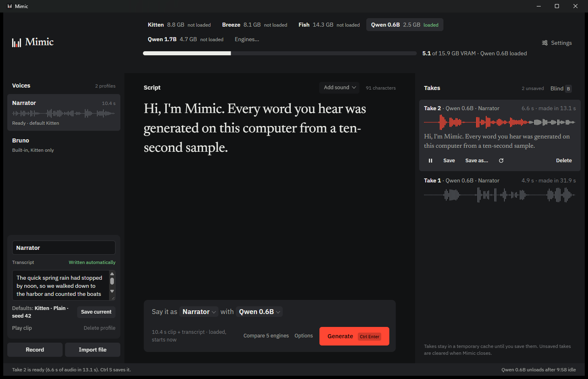Screen dimensions: 588x379
Task: Click the Script text area
Action: point(270,128)
